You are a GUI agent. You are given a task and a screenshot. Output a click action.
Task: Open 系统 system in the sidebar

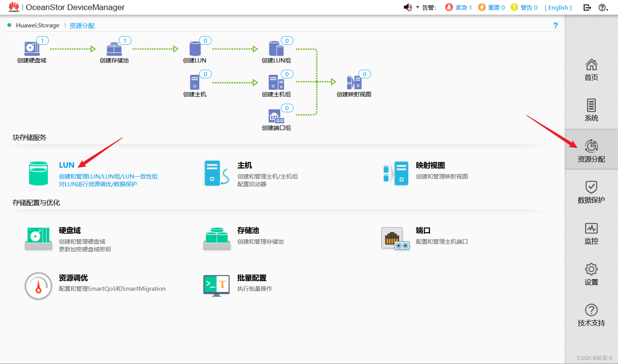click(591, 110)
